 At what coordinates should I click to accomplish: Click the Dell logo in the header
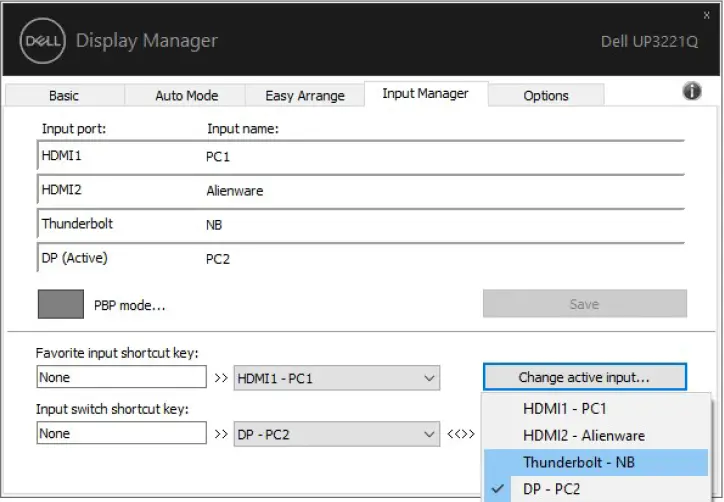pyautogui.click(x=42, y=41)
